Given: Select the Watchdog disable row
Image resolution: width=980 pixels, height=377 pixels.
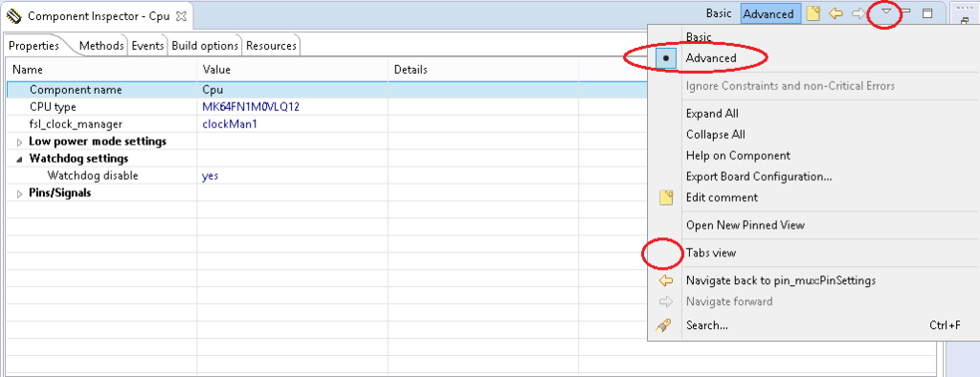Looking at the screenshot, I should point(327,176).
